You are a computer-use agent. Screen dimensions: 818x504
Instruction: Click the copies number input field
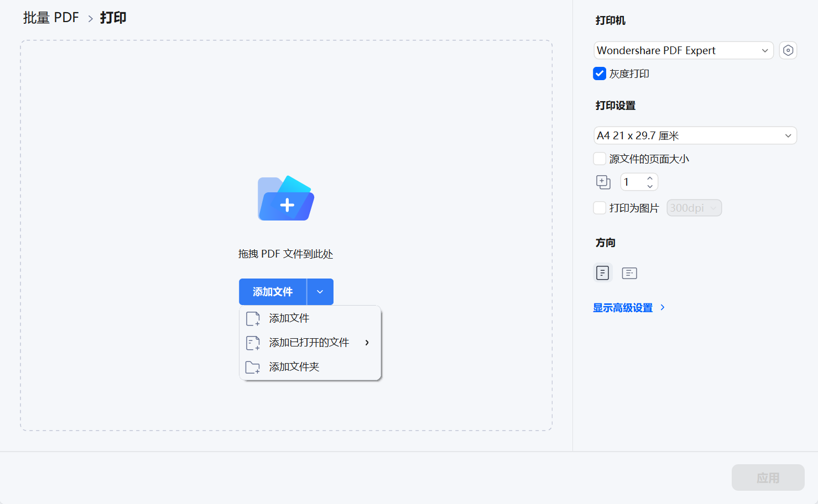[x=631, y=182]
